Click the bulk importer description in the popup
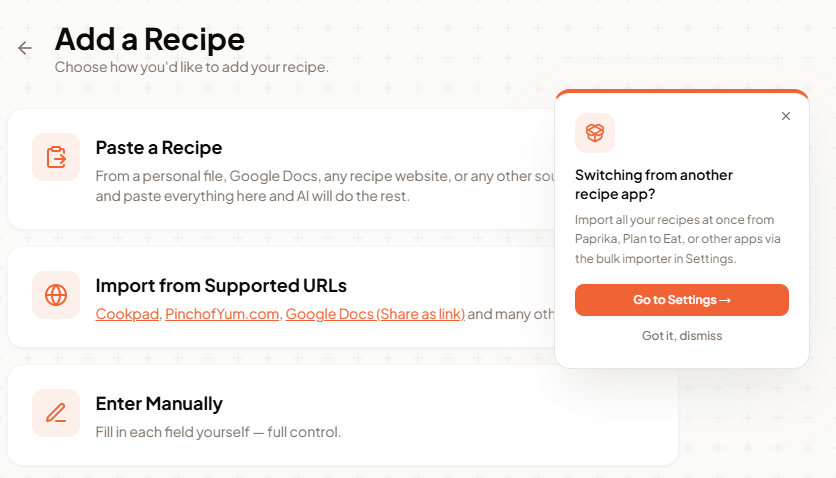The width and height of the screenshot is (836, 478). pyautogui.click(x=675, y=239)
